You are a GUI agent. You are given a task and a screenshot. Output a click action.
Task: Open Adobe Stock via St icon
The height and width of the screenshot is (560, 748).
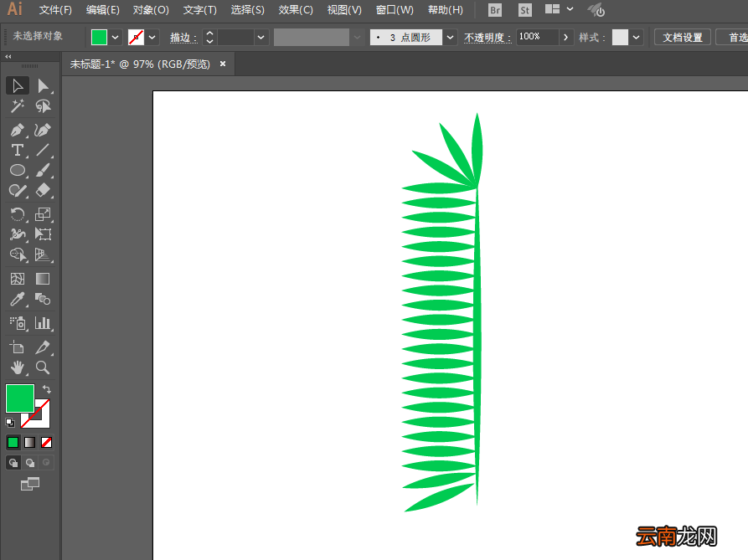click(524, 10)
